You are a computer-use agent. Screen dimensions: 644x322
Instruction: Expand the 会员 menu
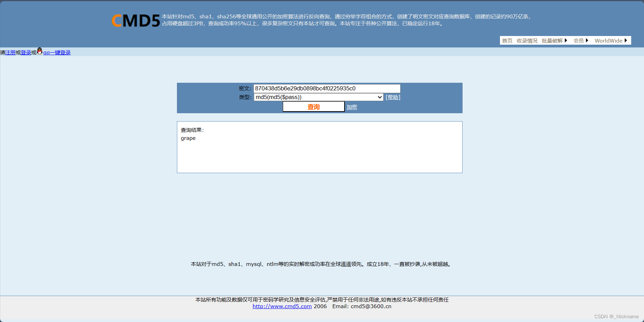click(x=581, y=41)
